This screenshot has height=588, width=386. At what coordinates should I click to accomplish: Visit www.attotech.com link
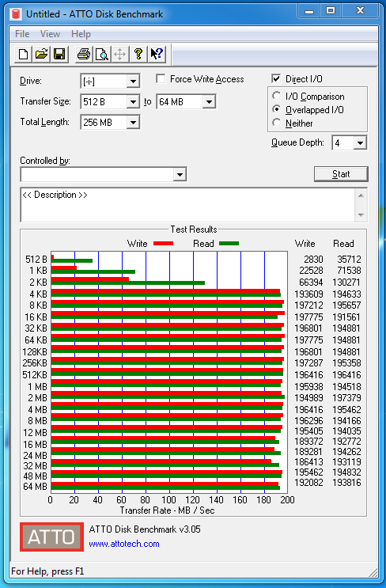(124, 544)
